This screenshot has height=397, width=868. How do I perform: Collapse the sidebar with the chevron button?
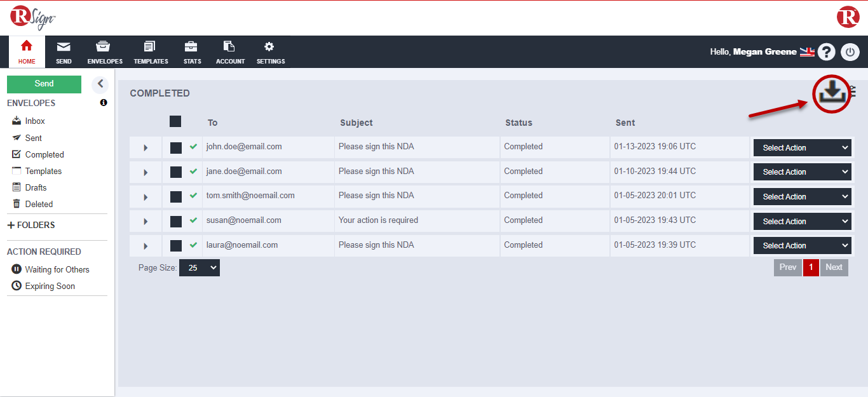100,84
